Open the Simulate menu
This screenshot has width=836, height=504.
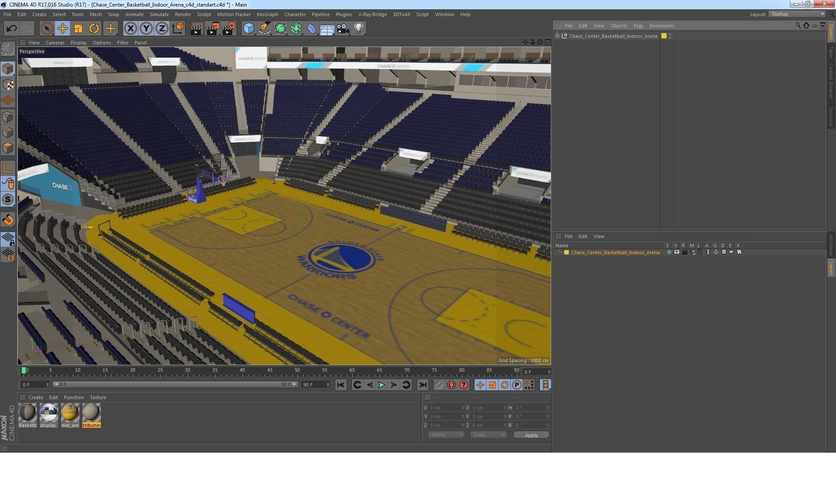pos(159,14)
